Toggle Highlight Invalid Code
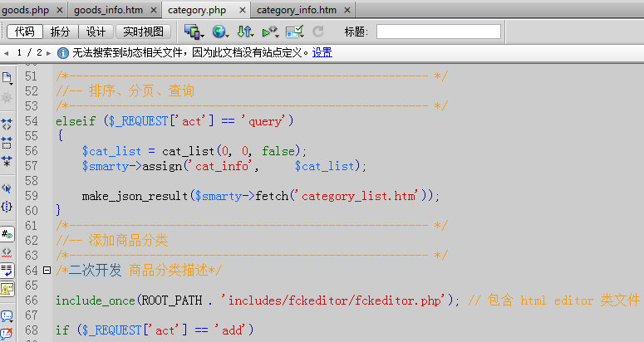644x342 pixels. 7,252
